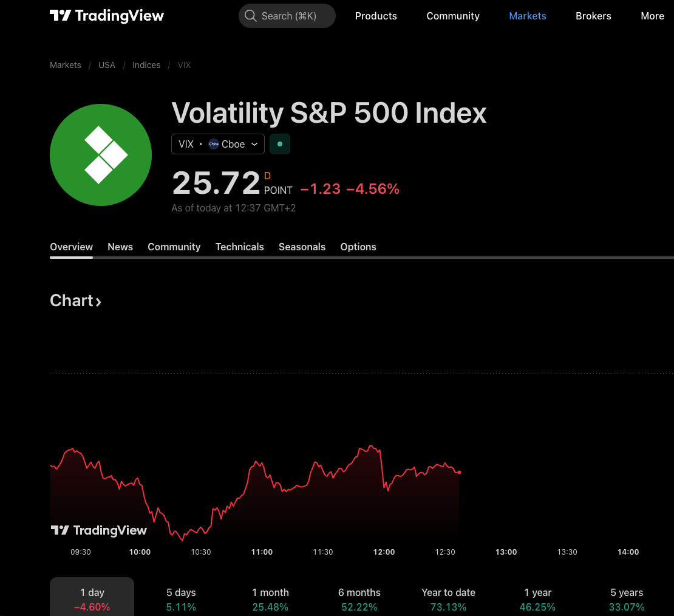Screen dimensions: 674x616
Task: Select the 5 days time range
Action: tap(181, 599)
